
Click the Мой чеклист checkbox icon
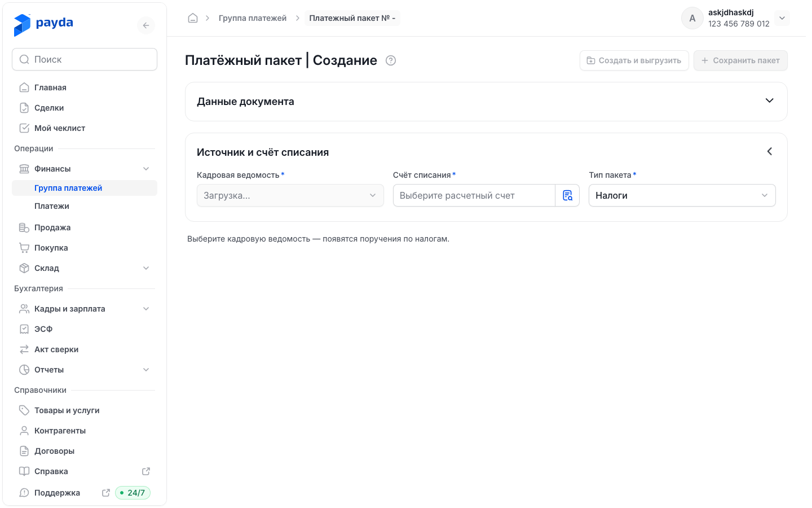(24, 128)
